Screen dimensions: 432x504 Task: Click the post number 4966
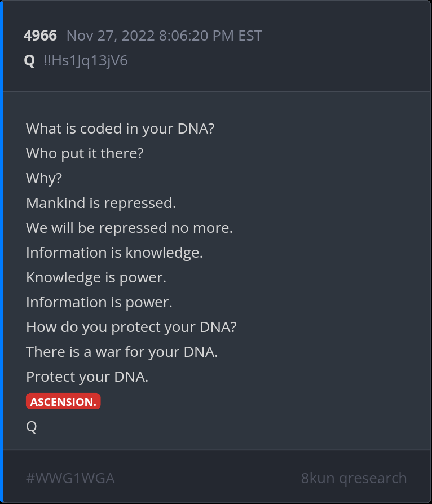(40, 36)
